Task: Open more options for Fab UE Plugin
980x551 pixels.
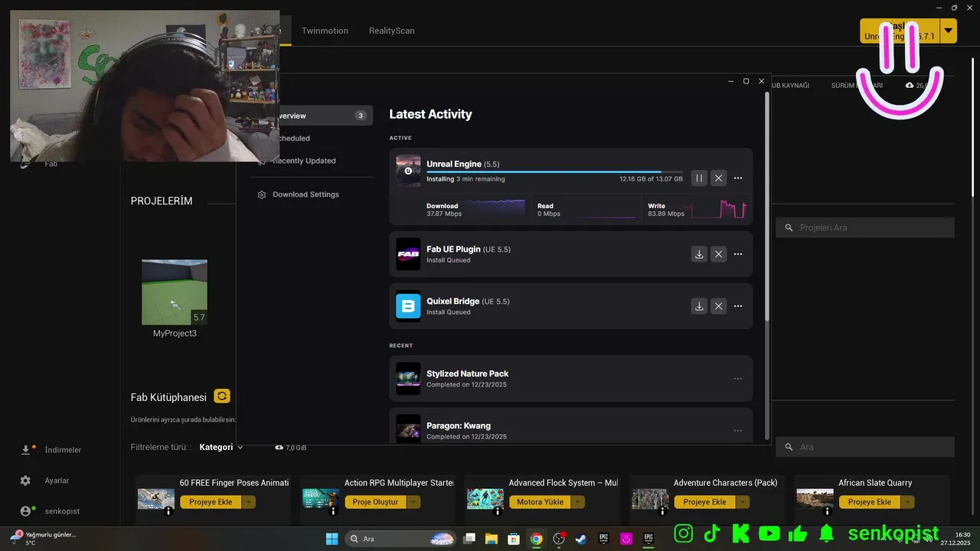Action: tap(738, 254)
